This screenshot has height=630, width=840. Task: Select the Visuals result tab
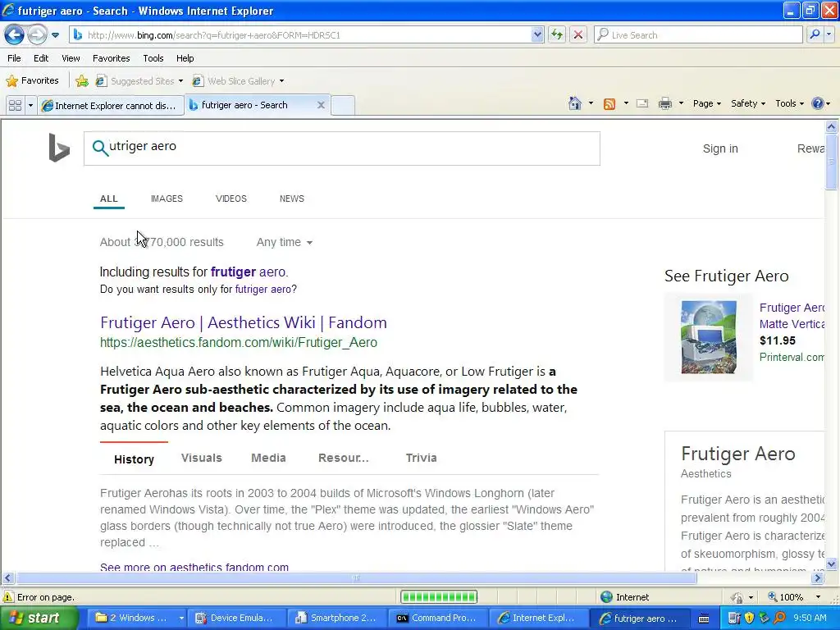[x=202, y=458]
